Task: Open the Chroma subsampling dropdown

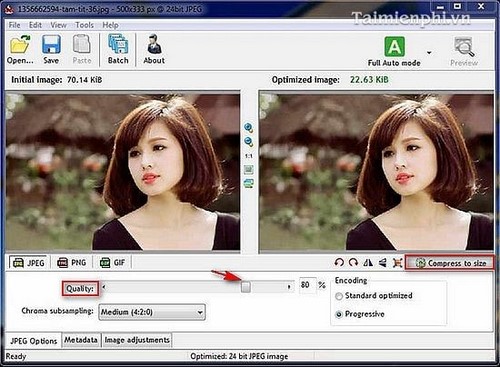Action: [x=152, y=312]
